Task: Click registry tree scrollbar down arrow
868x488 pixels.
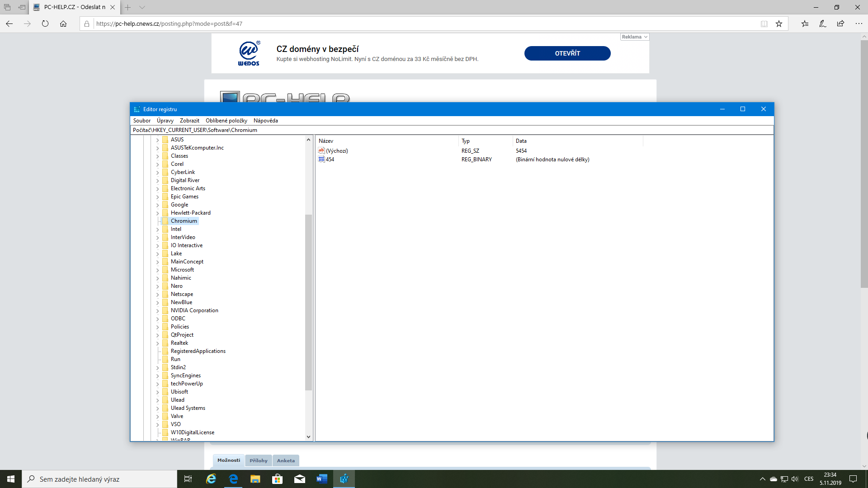Action: click(x=308, y=436)
